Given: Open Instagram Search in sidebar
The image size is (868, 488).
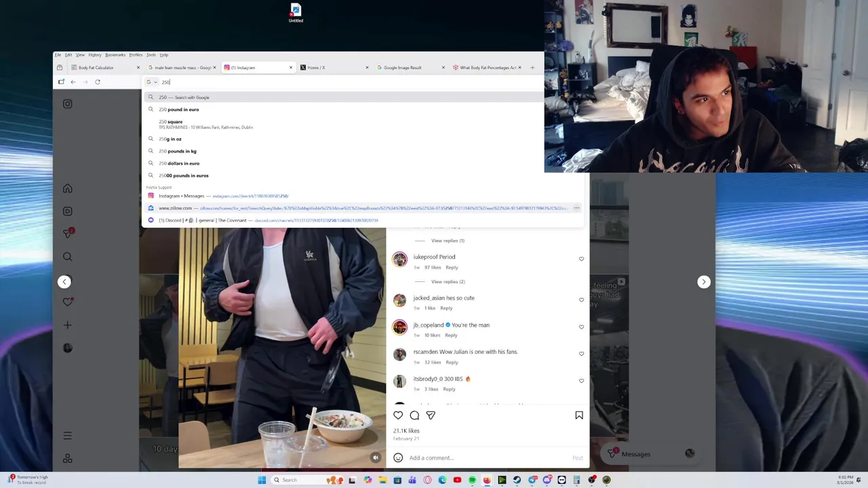Looking at the screenshot, I should tap(67, 256).
